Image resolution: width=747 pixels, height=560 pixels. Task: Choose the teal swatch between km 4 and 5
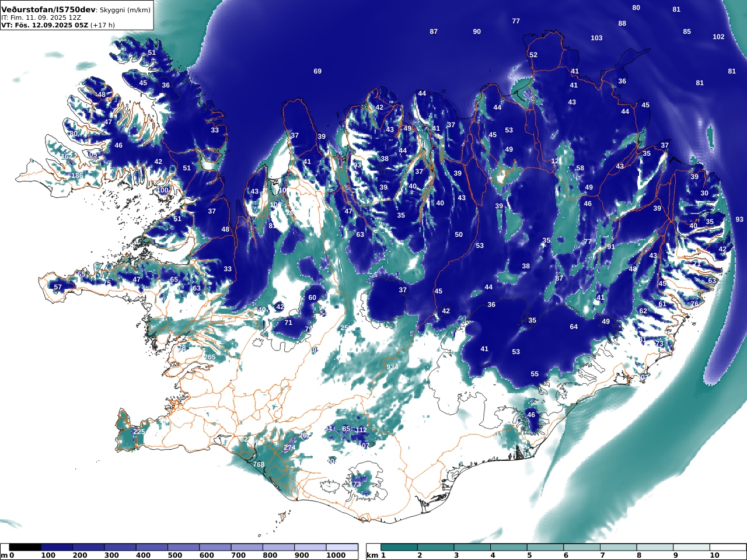tap(509, 547)
